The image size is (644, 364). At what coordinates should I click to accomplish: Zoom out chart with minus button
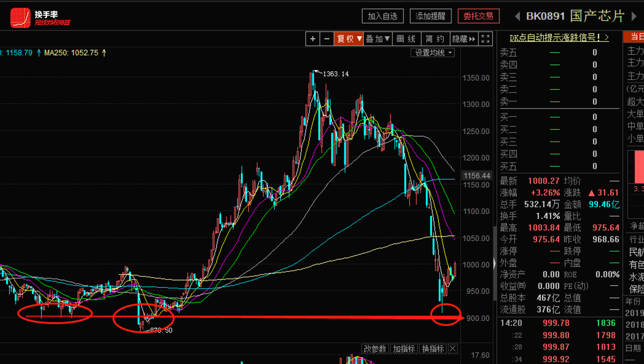click(x=327, y=39)
